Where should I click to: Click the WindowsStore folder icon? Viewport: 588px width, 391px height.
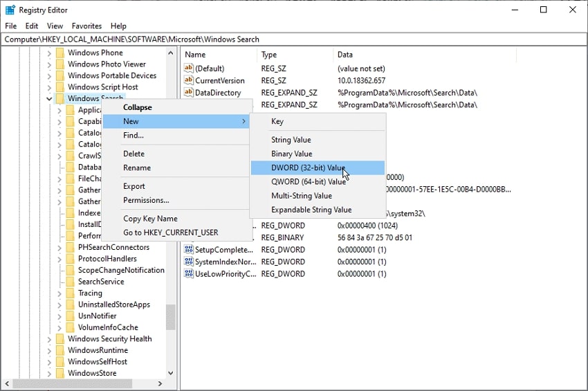[60, 373]
